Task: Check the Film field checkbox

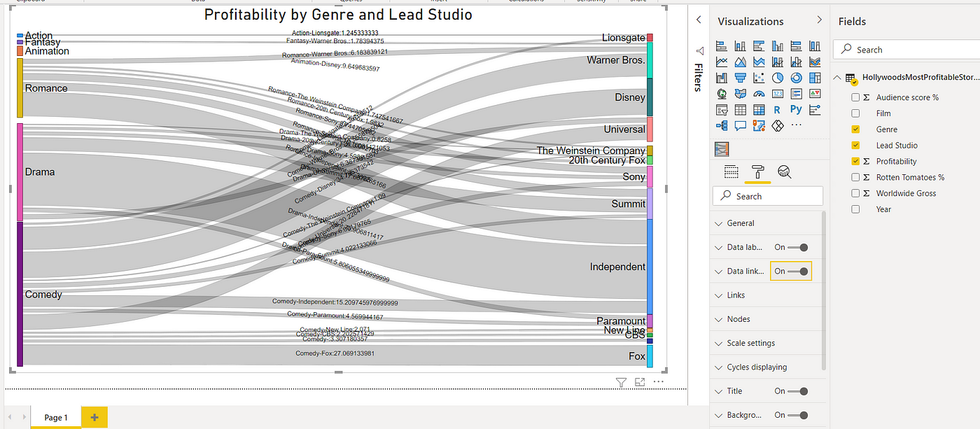Action: coord(855,113)
